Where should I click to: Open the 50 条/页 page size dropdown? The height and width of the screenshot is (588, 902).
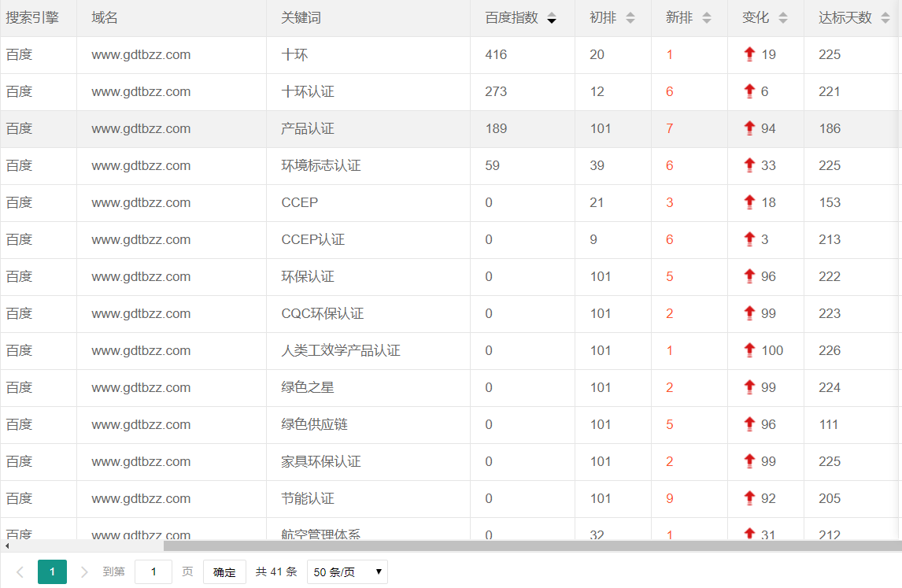[x=347, y=572]
